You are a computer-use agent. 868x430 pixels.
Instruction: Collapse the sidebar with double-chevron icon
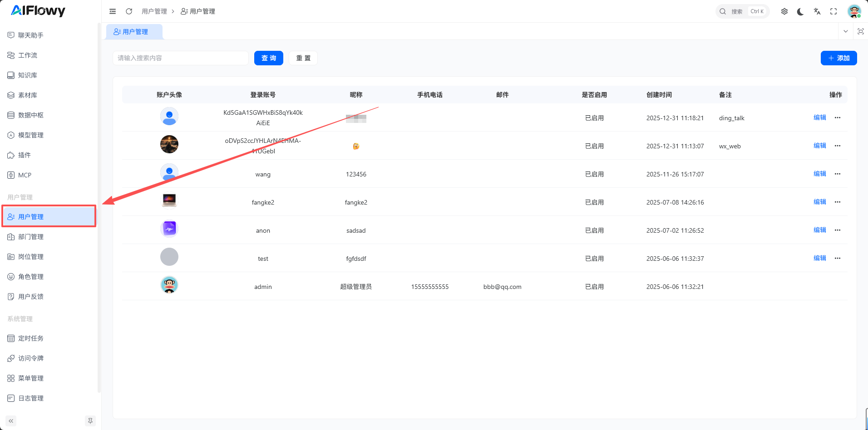tap(11, 421)
